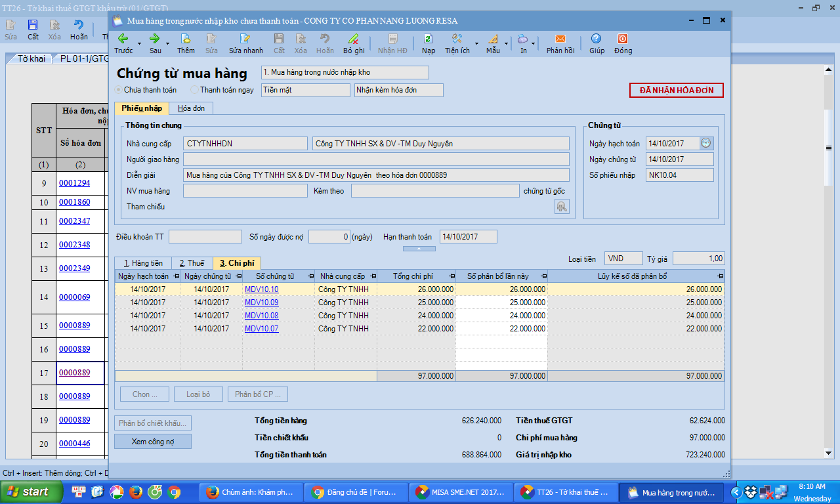Open the 2. Thuế tab
This screenshot has height=504, width=840.
coord(192,263)
